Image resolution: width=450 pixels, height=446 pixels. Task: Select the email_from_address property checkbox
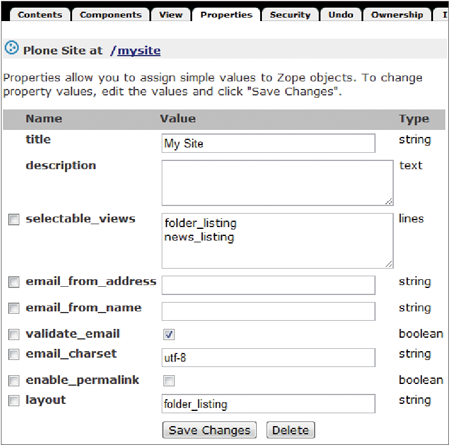pos(14,282)
